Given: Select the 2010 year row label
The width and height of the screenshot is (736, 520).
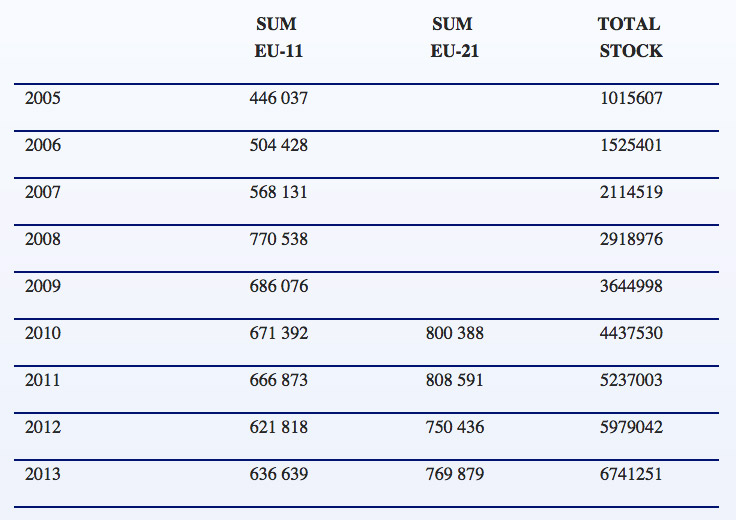Looking at the screenshot, I should (x=43, y=333).
